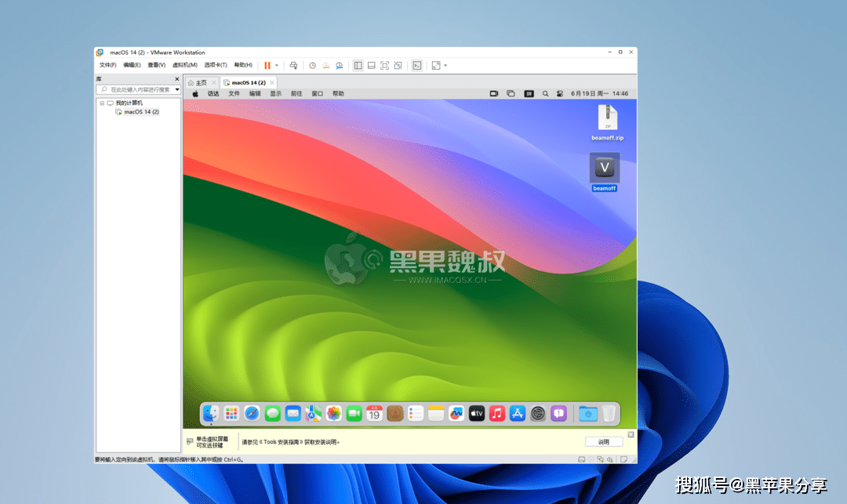Open the stretch display dropdown arrow

click(445, 65)
